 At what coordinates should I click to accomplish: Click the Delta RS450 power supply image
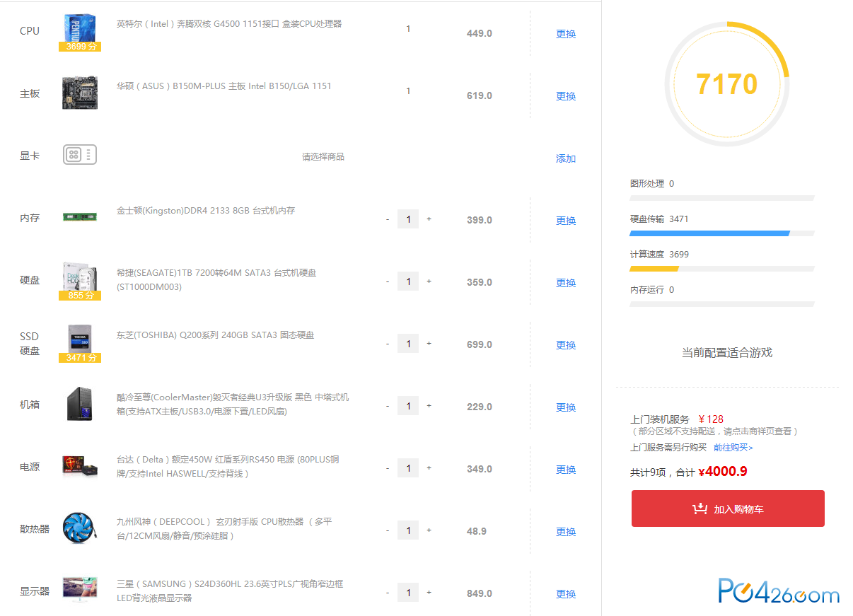coord(80,466)
